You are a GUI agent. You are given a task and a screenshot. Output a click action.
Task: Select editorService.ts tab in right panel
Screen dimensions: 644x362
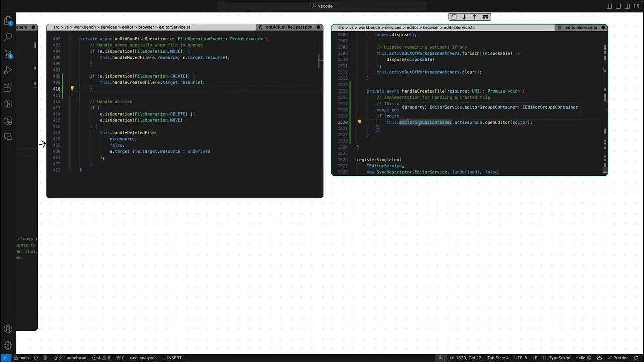click(x=581, y=27)
